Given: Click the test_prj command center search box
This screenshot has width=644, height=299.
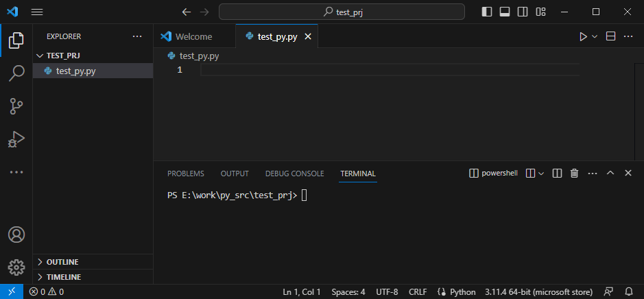Looking at the screenshot, I should 342,12.
